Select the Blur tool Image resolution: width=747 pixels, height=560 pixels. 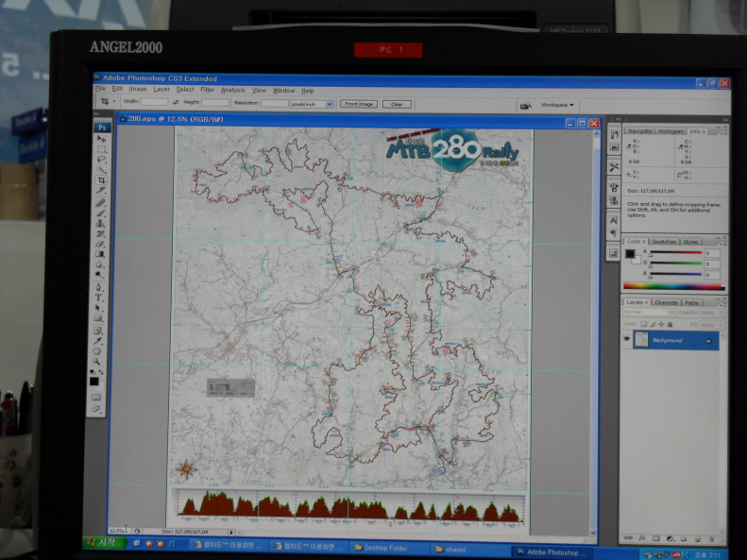pos(100,264)
